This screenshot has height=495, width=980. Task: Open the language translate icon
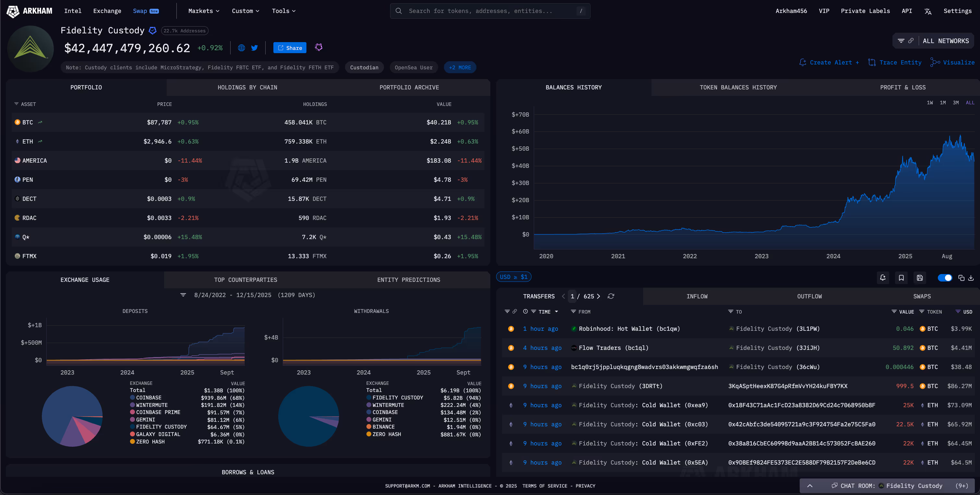click(x=928, y=11)
